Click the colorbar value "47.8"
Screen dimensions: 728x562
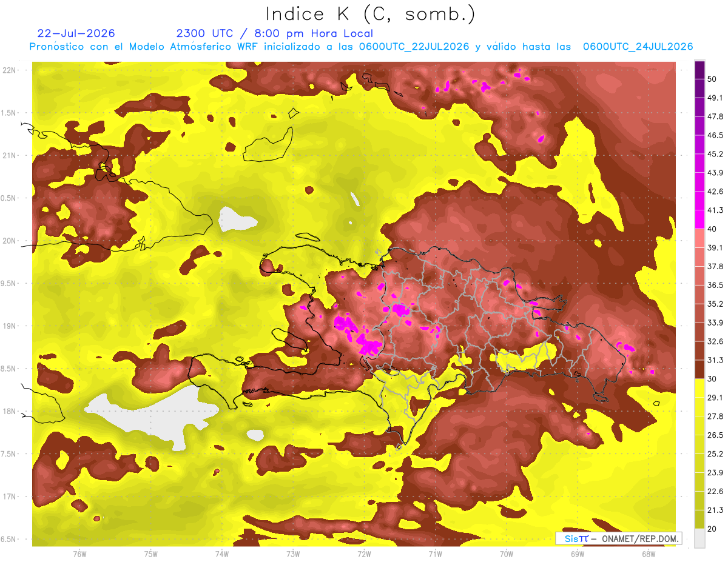tap(715, 116)
